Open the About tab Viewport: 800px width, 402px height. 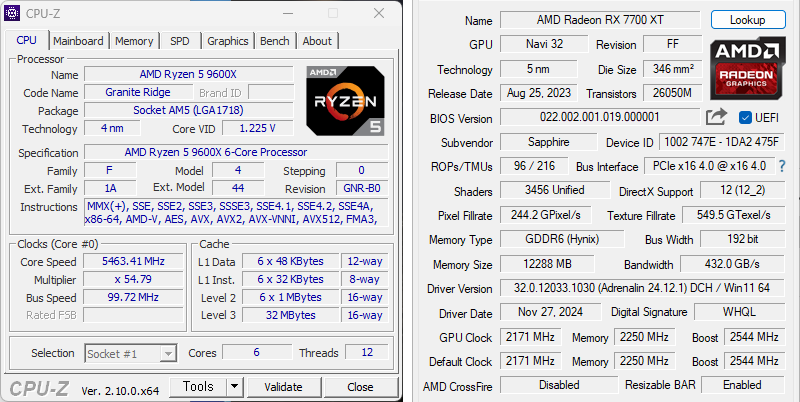[x=317, y=41]
